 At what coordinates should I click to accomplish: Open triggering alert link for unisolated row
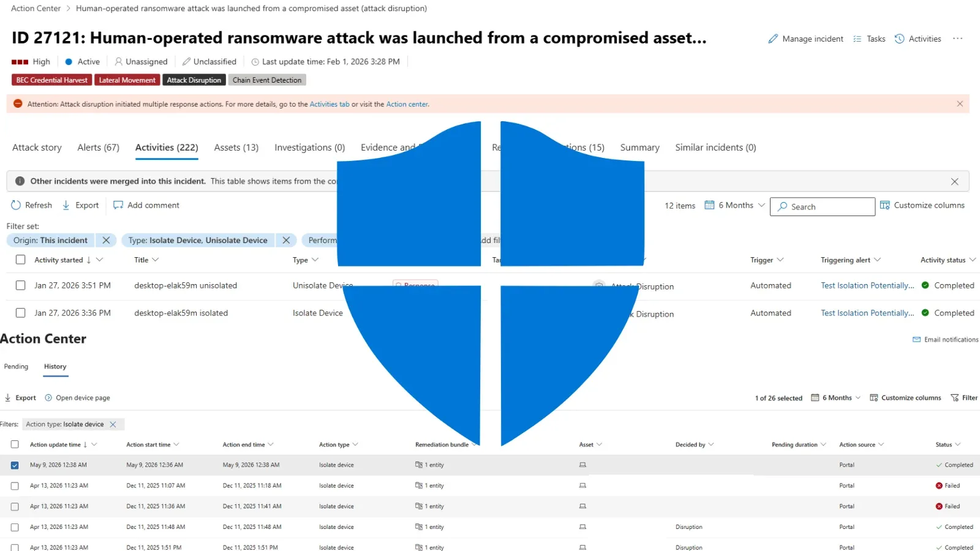click(867, 285)
